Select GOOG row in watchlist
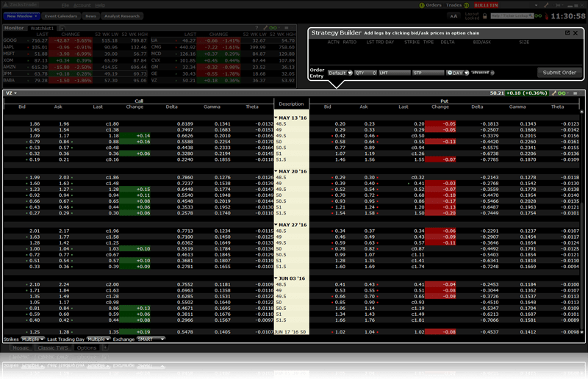The width and height of the screenshot is (588, 382). (75, 40)
